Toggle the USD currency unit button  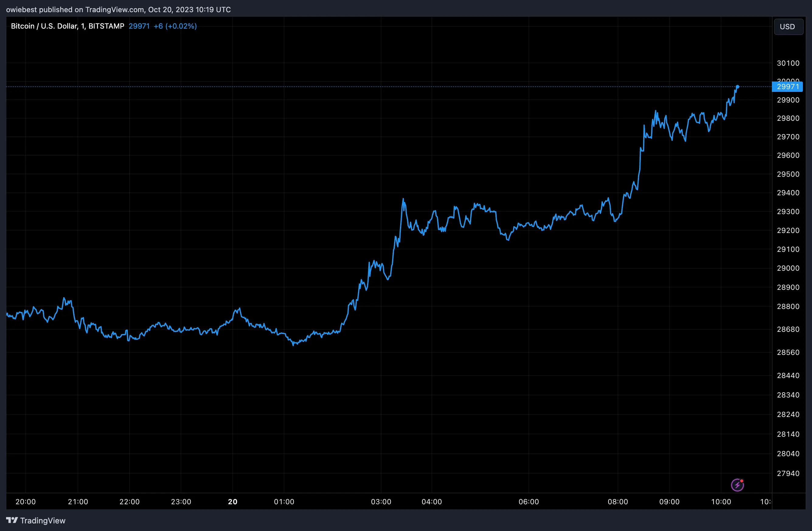tap(788, 27)
